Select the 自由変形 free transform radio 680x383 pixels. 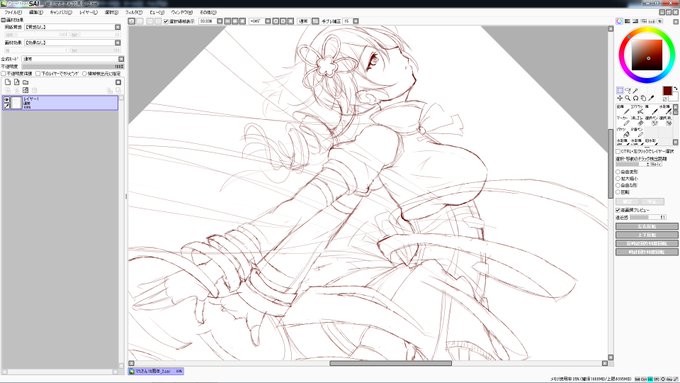pos(618,172)
